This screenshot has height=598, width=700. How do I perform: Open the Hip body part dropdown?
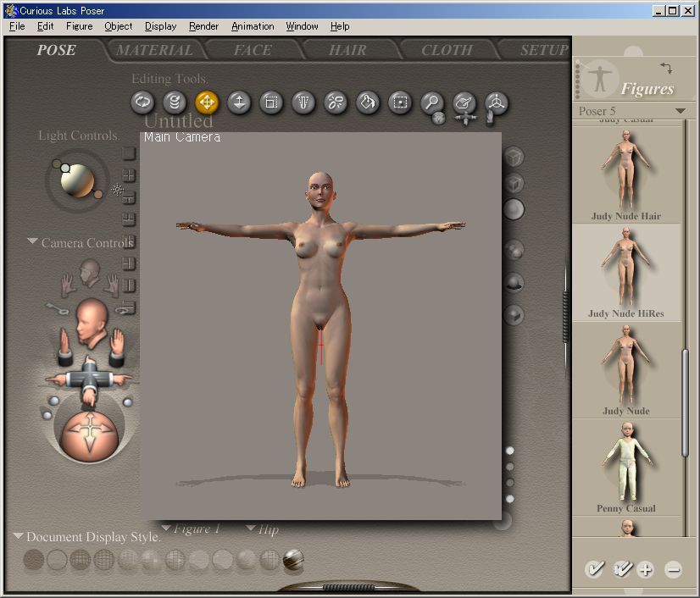tap(263, 529)
